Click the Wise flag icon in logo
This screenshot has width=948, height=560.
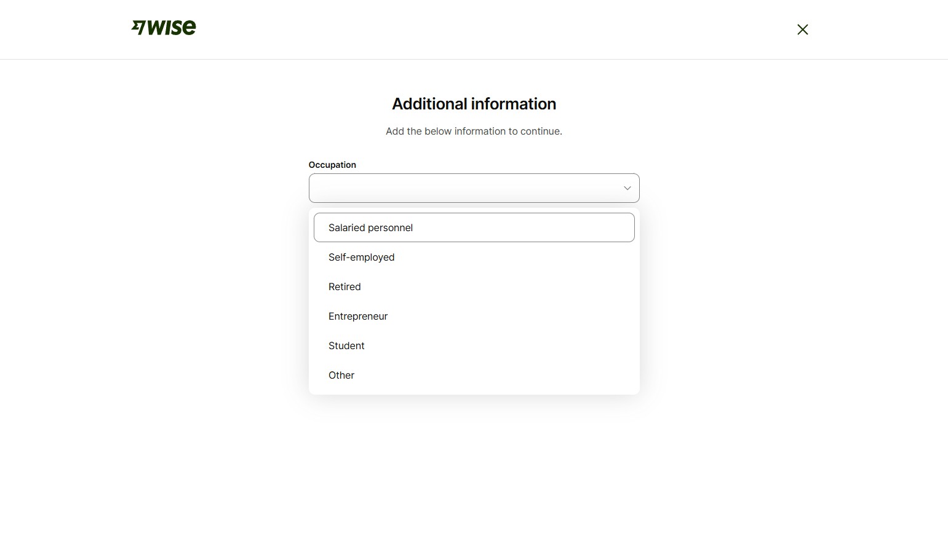point(138,27)
